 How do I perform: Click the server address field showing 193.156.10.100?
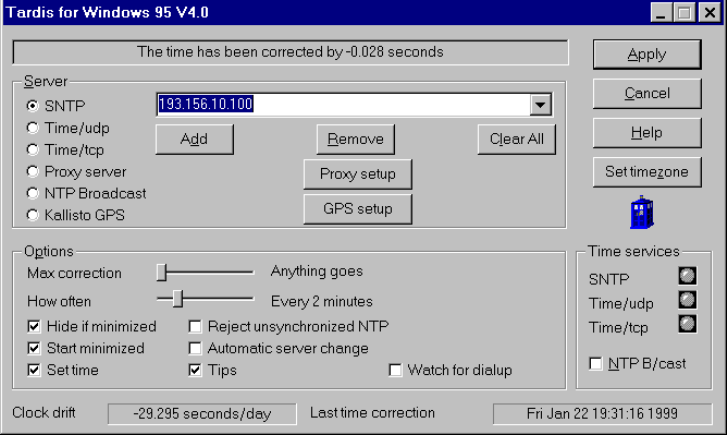point(343,105)
